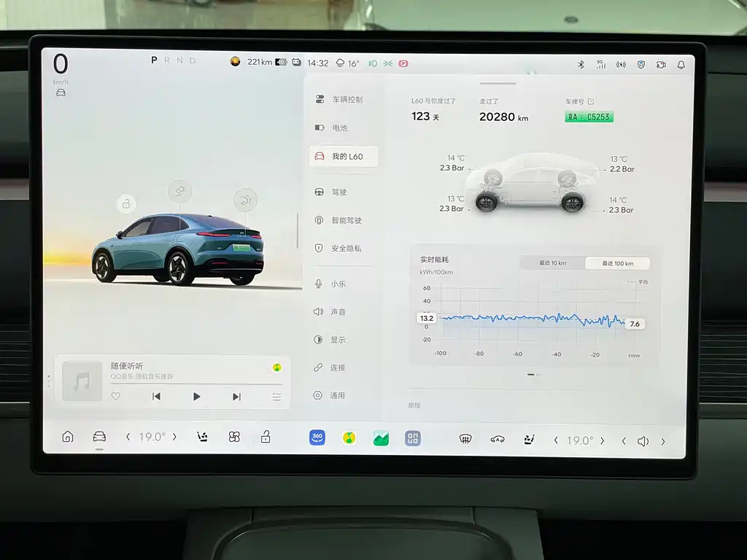Switch chart to 最近 10 km

click(x=552, y=263)
